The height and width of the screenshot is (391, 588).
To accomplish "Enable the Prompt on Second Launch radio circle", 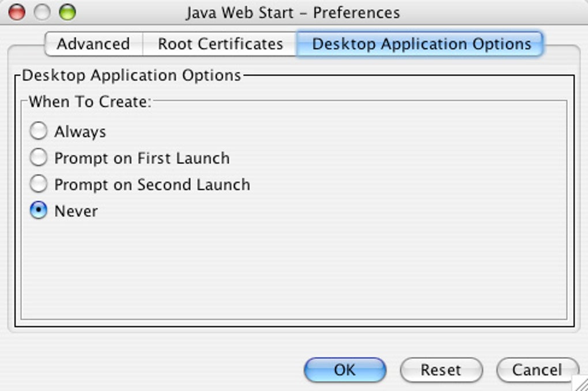I will point(38,184).
